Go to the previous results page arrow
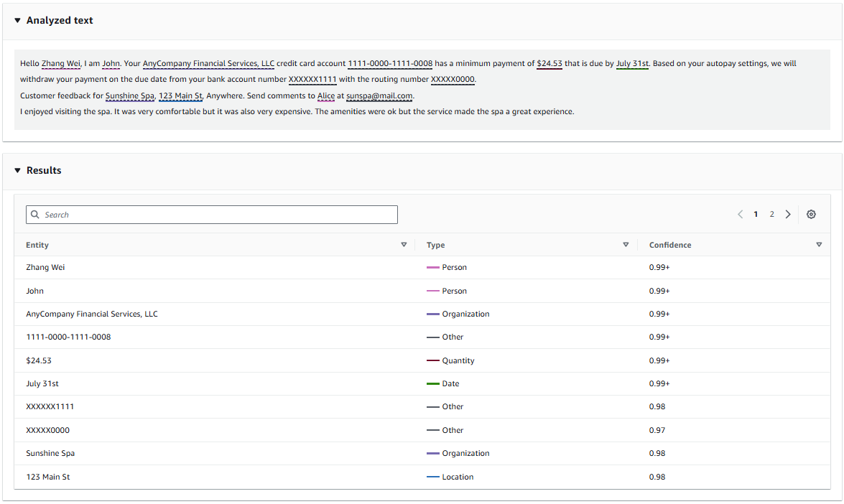 [740, 214]
